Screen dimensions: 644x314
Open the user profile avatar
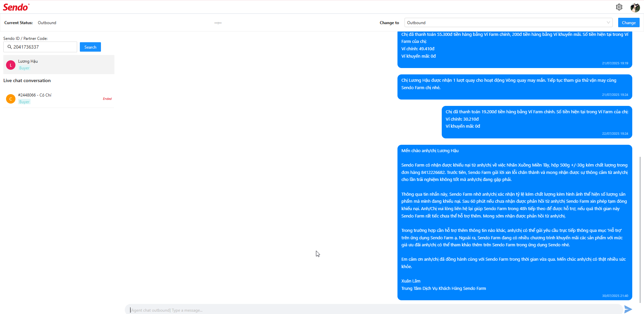pyautogui.click(x=635, y=7)
